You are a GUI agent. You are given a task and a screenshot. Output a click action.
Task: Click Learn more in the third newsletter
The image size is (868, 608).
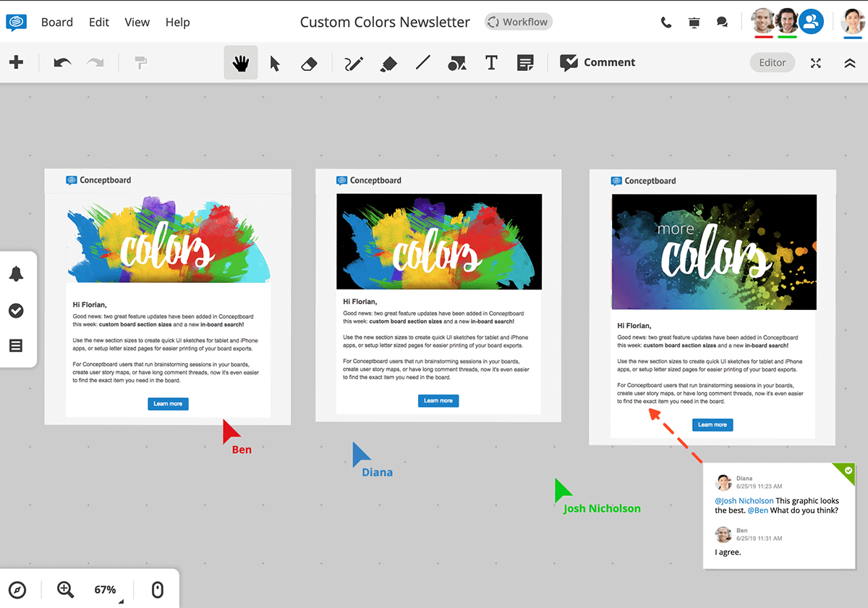click(712, 425)
